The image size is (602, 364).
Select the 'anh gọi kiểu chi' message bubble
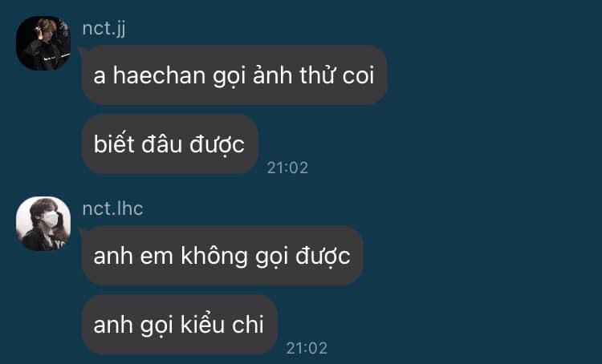click(179, 325)
